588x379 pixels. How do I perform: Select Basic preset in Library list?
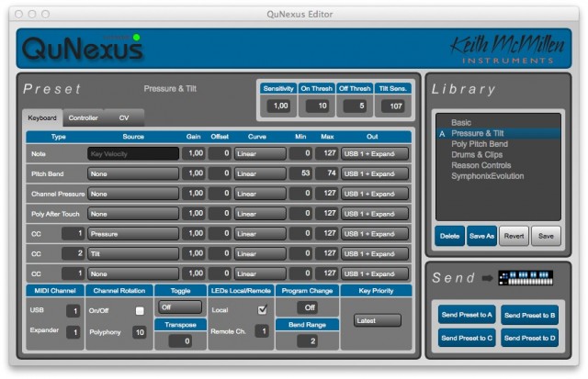498,122
